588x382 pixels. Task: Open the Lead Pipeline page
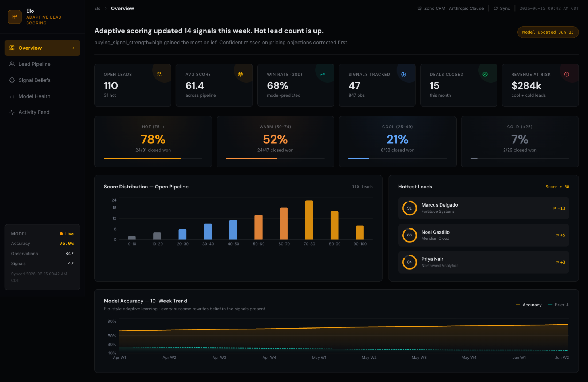coord(42,64)
